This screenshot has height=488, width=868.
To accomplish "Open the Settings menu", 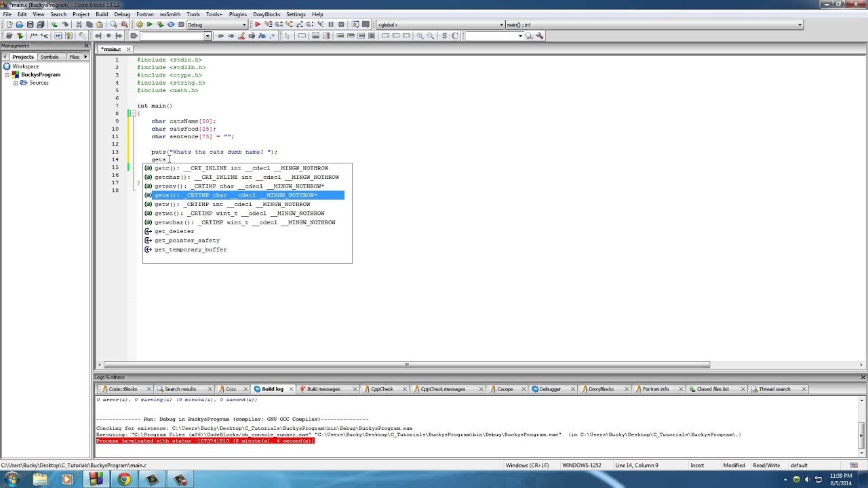I will coord(296,14).
